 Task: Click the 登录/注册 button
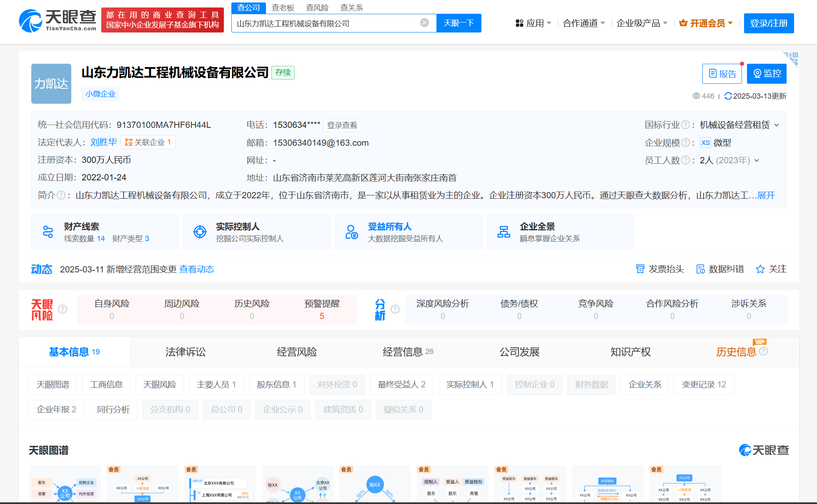tap(769, 23)
